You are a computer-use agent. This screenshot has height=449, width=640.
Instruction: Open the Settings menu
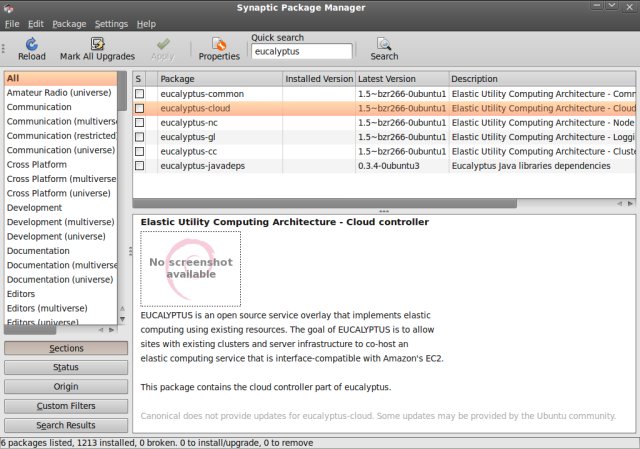[x=111, y=23]
